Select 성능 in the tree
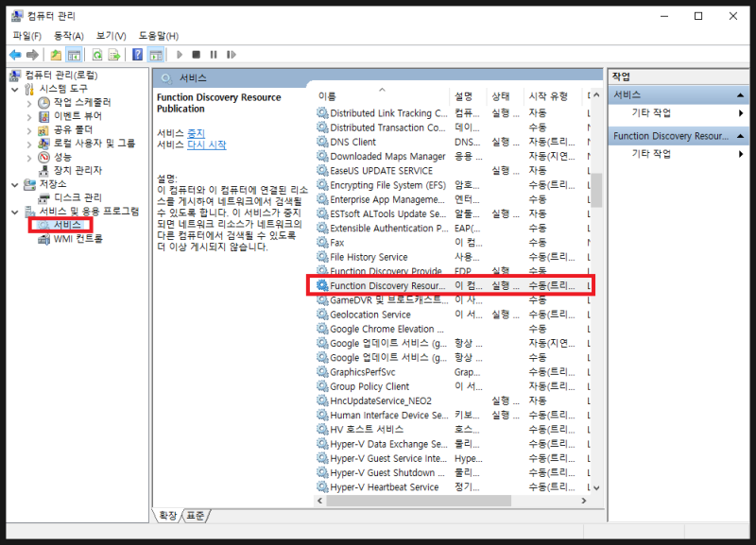This screenshot has height=545, width=756. click(x=62, y=157)
